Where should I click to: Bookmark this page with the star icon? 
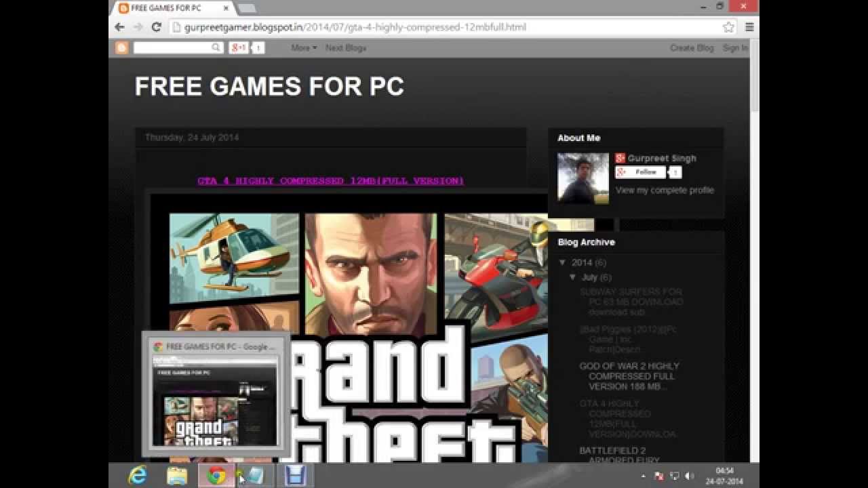(x=728, y=27)
